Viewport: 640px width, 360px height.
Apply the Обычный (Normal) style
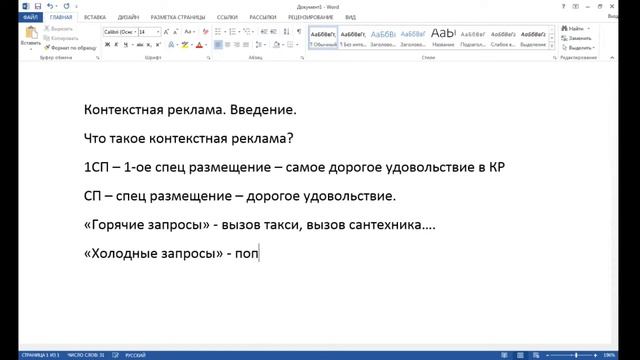point(323,38)
